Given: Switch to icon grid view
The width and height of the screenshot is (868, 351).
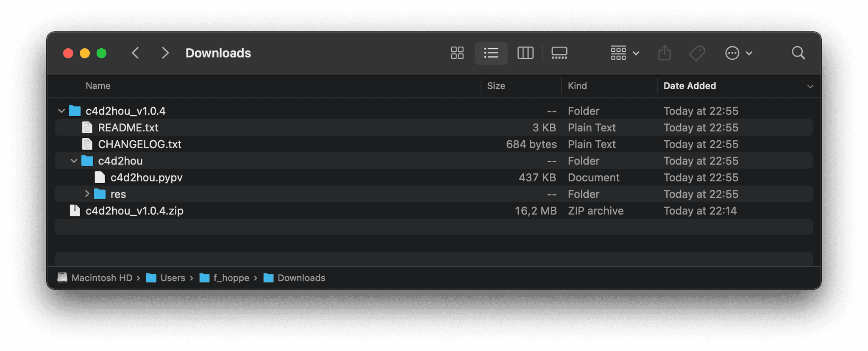Looking at the screenshot, I should pos(457,53).
